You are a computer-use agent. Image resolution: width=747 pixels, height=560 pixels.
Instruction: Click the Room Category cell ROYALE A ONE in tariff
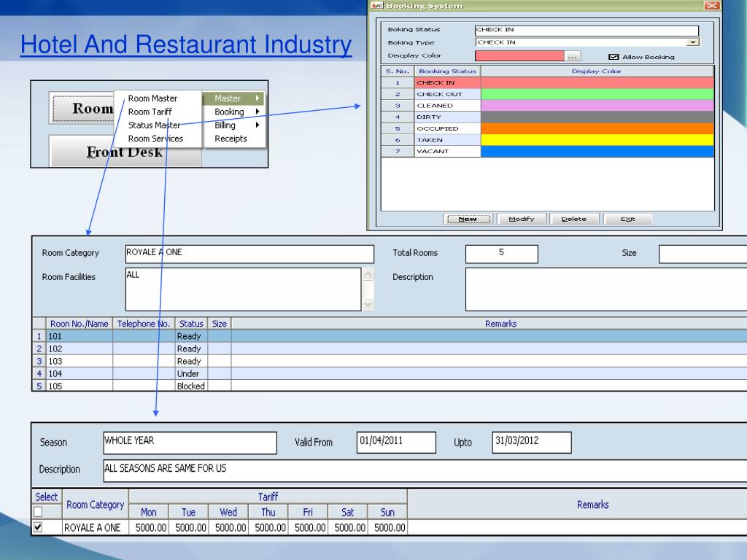[96, 528]
